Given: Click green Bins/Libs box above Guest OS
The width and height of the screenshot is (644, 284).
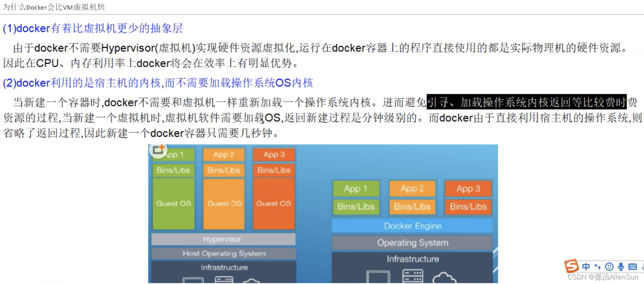Looking at the screenshot, I should (x=174, y=170).
